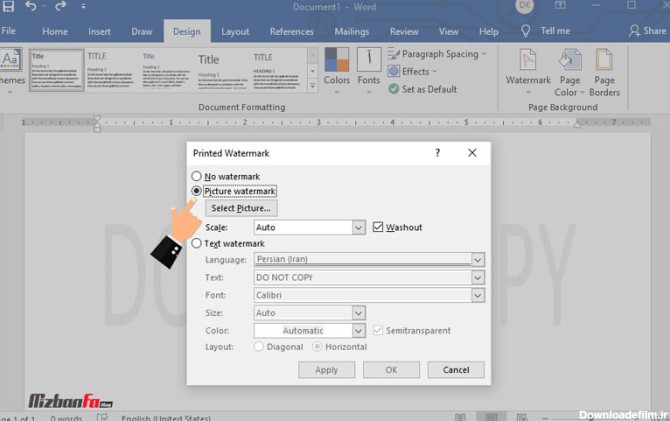
Task: Open the Colors theme palette
Action: pyautogui.click(x=336, y=66)
